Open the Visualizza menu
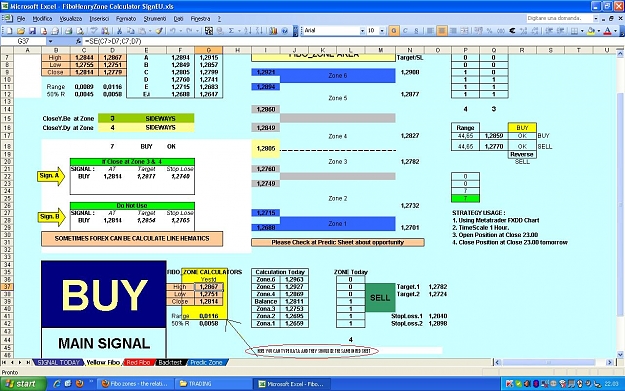Image resolution: width=625 pixels, height=391 pixels. pyautogui.click(x=71, y=19)
